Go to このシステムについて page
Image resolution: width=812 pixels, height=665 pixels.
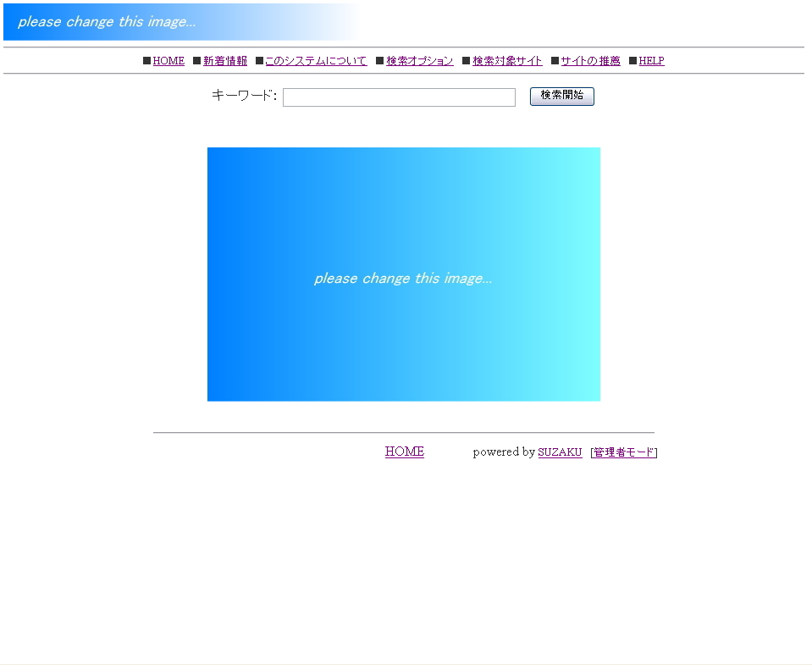(316, 61)
